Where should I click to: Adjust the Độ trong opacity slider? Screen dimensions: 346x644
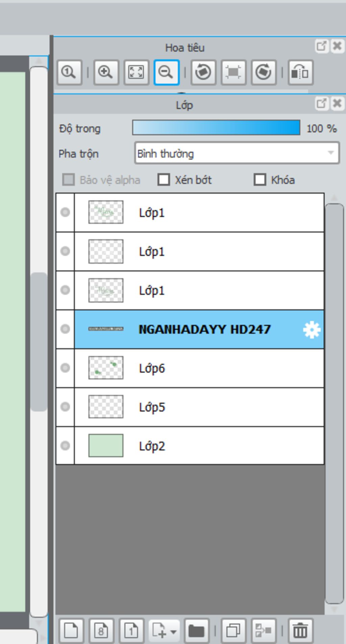[216, 128]
